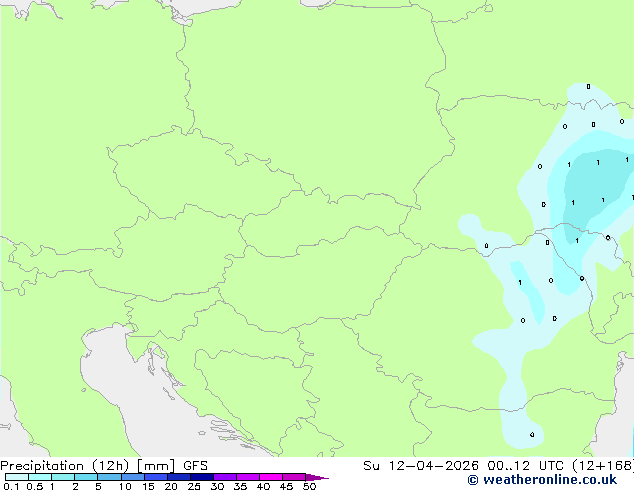Pick the 5–10 mm legend color swatch
The height and width of the screenshot is (490, 634).
click(109, 477)
